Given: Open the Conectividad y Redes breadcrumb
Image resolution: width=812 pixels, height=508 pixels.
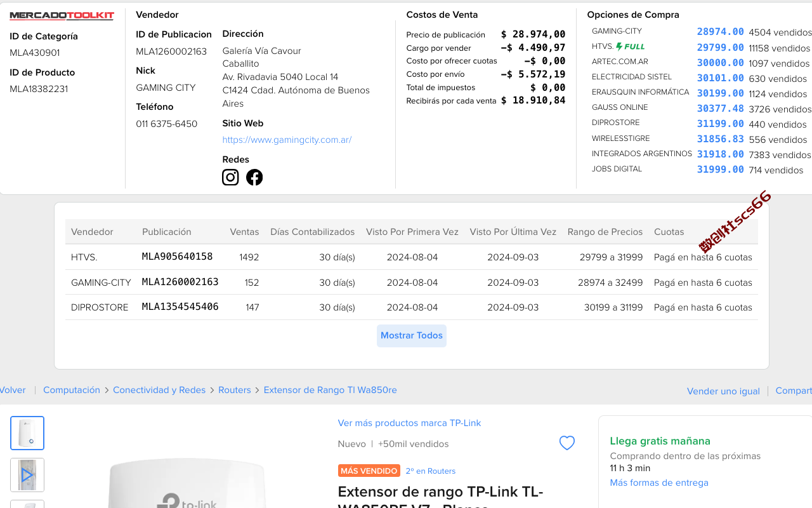Looking at the screenshot, I should click(159, 390).
